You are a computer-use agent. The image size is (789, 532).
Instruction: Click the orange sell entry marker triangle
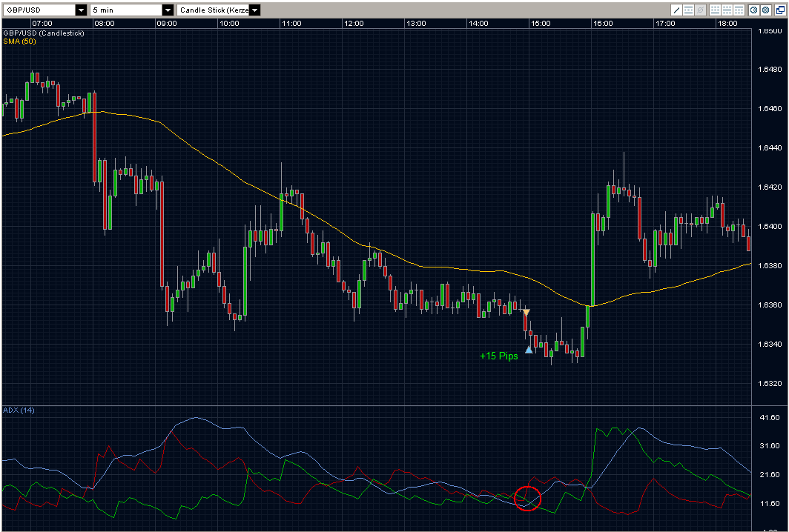(x=526, y=313)
